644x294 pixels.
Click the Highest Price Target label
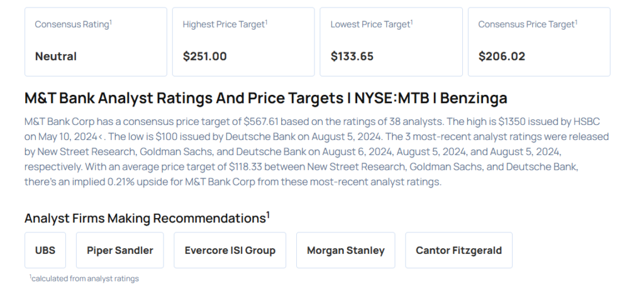tap(225, 24)
